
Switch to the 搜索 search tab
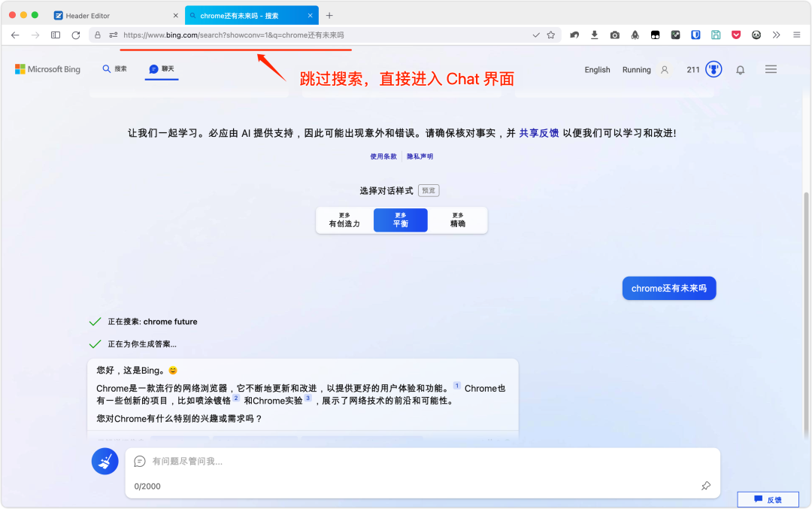114,69
